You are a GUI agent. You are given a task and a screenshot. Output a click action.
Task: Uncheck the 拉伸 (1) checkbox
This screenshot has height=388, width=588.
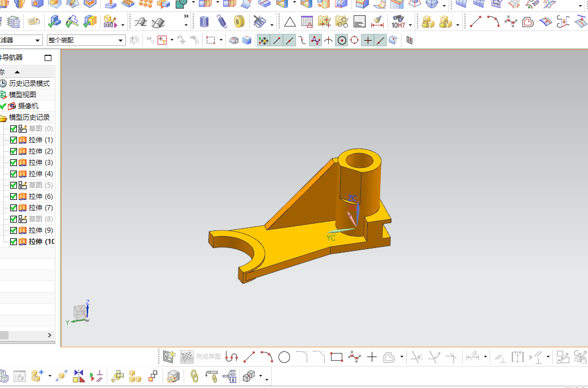(x=14, y=140)
